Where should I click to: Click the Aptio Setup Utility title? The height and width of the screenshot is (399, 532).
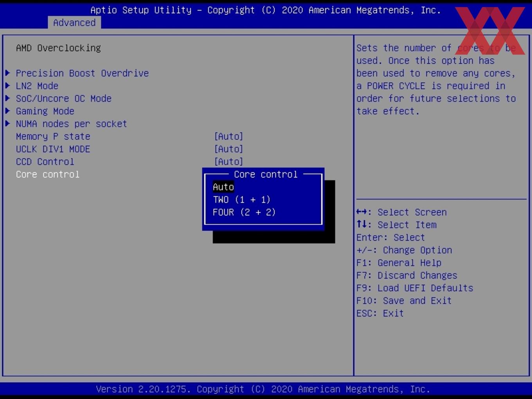click(x=266, y=10)
